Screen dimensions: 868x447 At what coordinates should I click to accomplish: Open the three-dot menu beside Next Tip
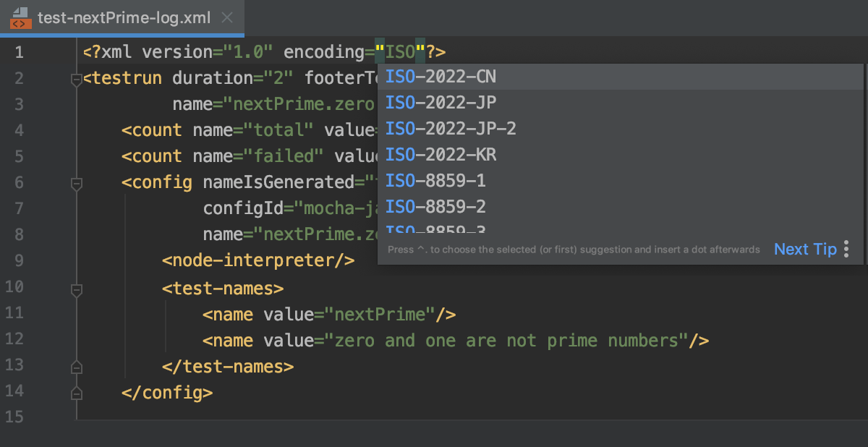[x=845, y=249]
